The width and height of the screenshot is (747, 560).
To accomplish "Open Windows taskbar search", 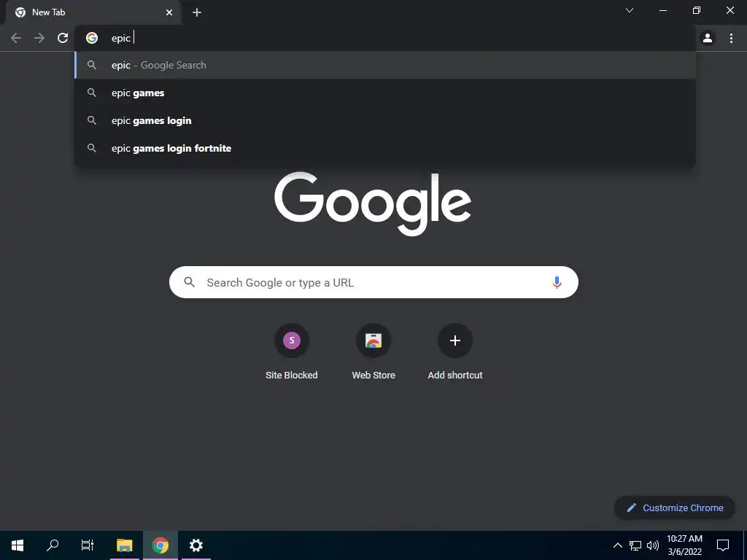I will coord(53,545).
